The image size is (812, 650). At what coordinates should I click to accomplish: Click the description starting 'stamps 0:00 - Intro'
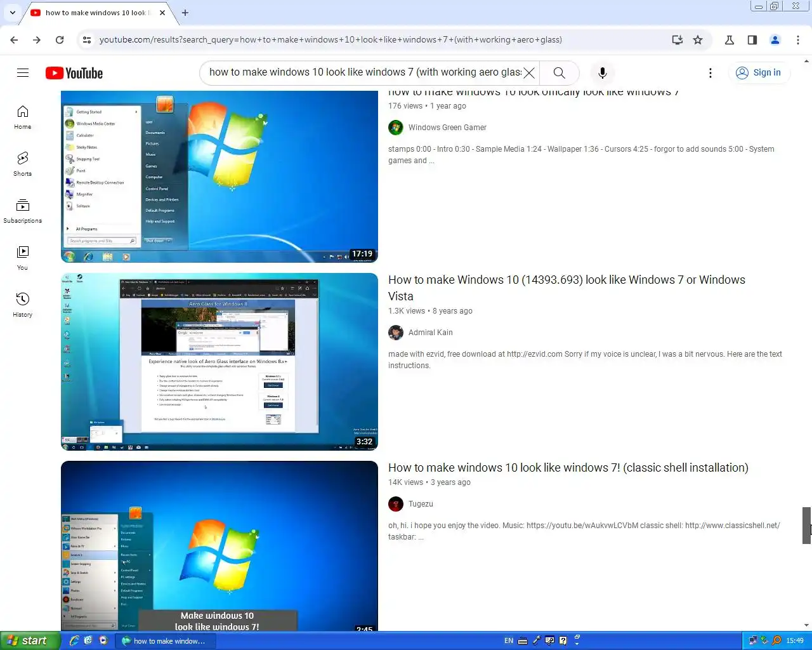tap(581, 155)
